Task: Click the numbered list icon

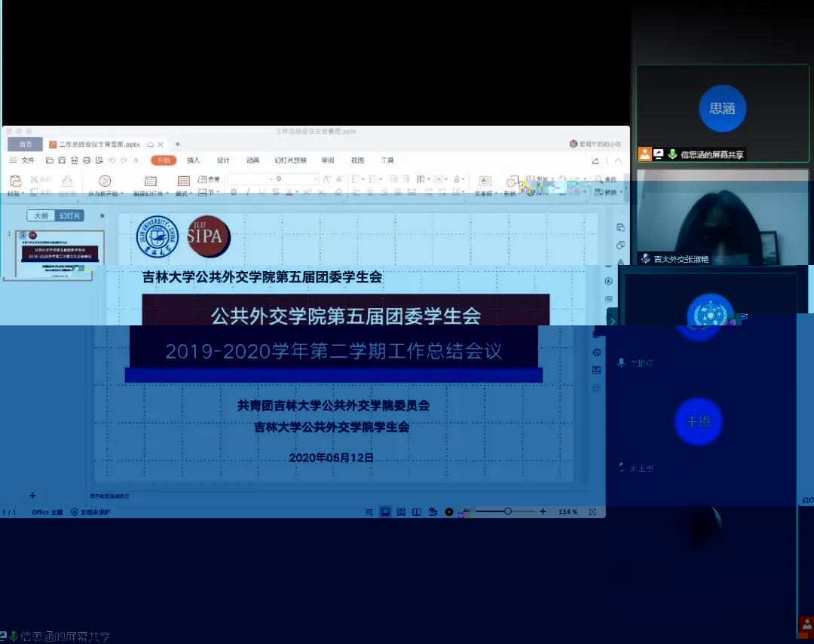Action: 375,179
